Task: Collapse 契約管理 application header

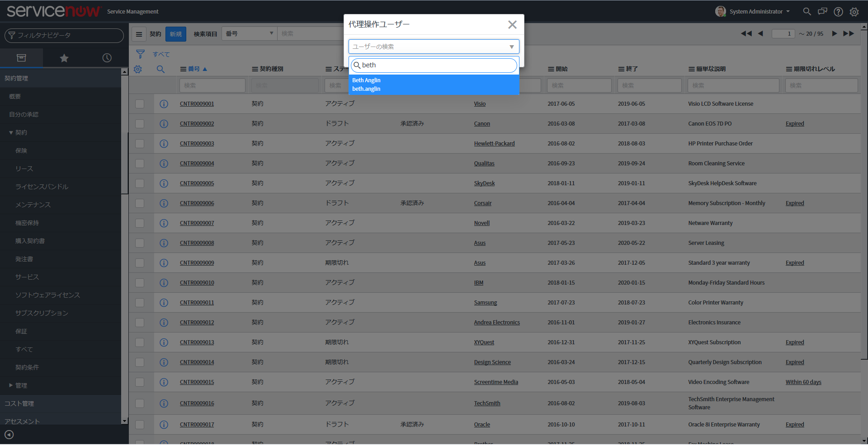Action: 61,79
